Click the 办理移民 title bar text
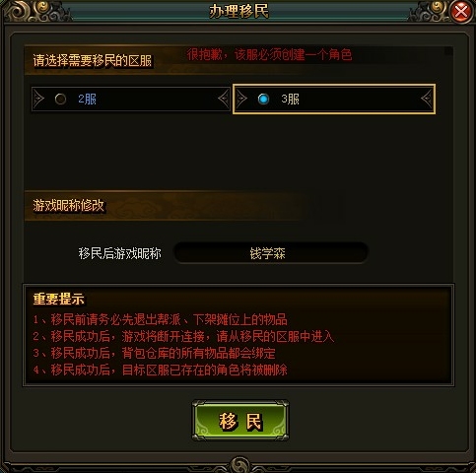The image size is (476, 473). coord(238,11)
